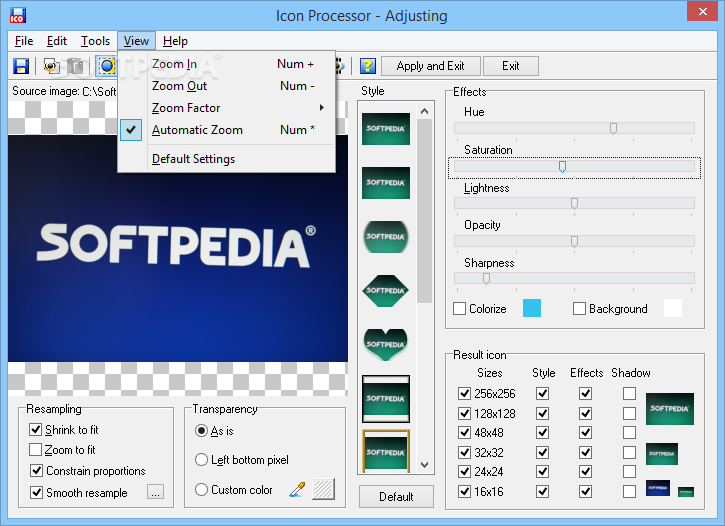
Task: Click the Save floppy disk toolbar icon
Action: (x=21, y=66)
